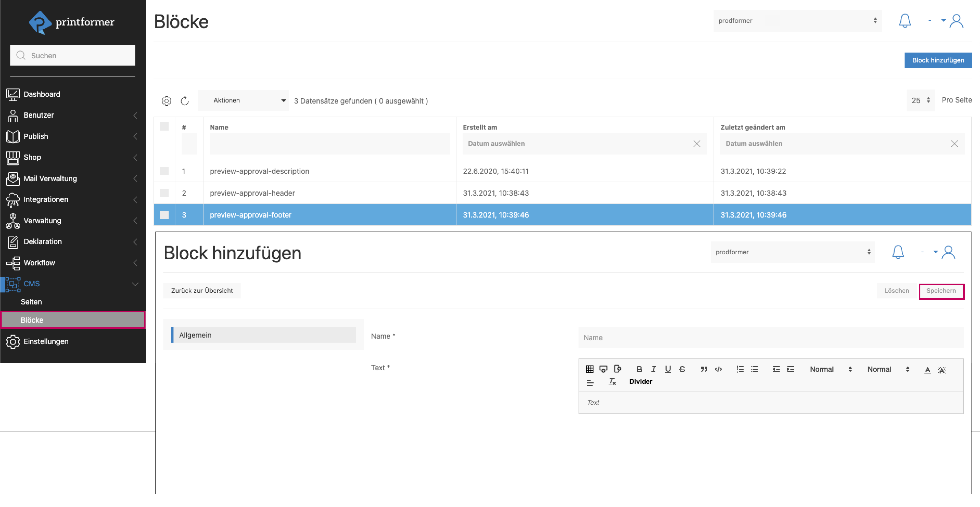Open table column settings gear
980x507 pixels.
coord(166,101)
